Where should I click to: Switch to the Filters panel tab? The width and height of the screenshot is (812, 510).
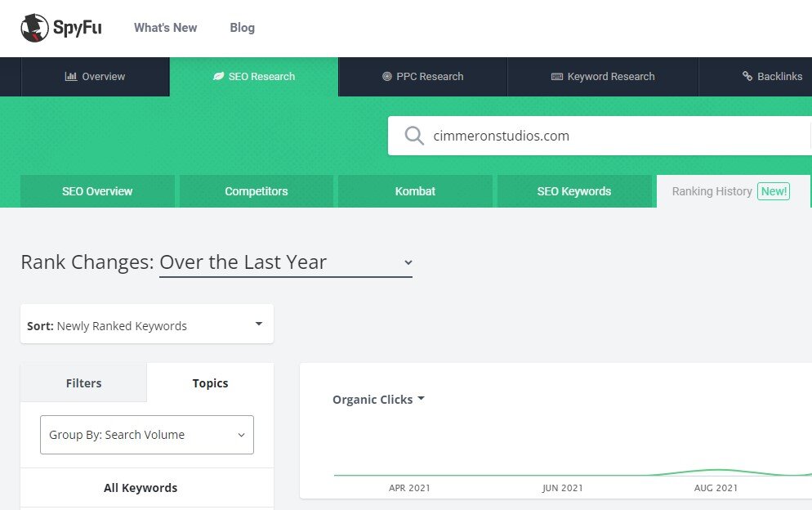84,382
